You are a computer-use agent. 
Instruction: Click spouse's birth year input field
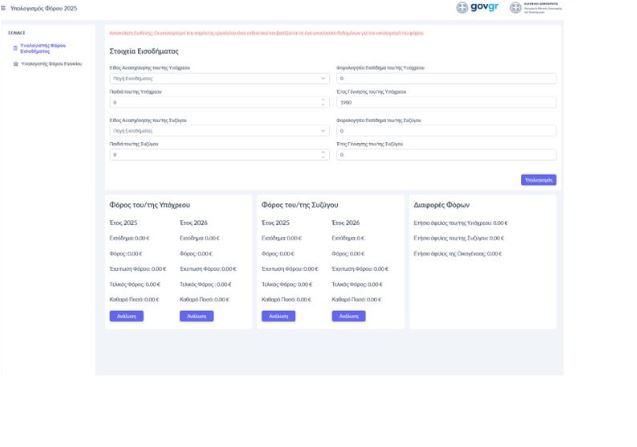[x=446, y=155]
